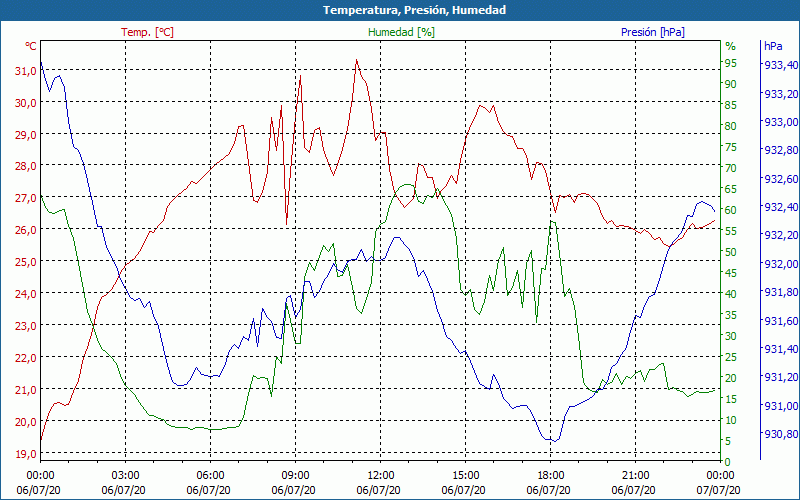The width and height of the screenshot is (800, 500).
Task: Click the '23,0' temperature axis value
Action: pyautogui.click(x=26, y=326)
